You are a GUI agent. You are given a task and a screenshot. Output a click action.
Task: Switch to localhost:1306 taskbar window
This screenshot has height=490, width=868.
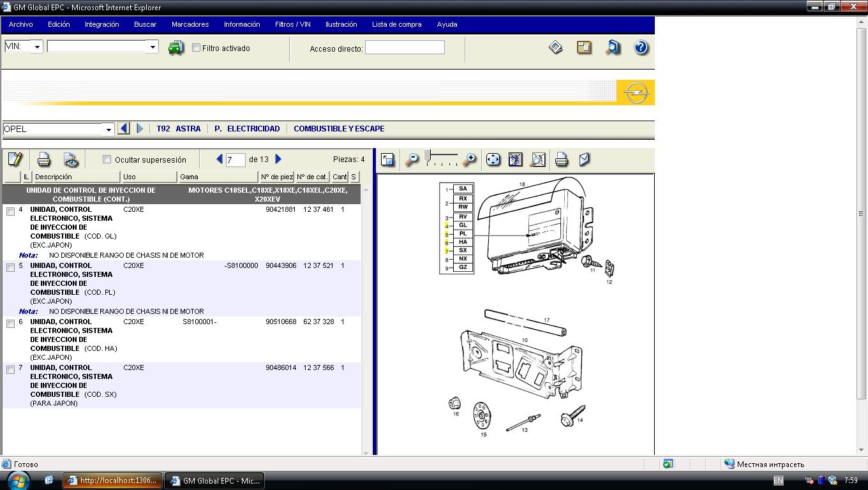tap(113, 480)
